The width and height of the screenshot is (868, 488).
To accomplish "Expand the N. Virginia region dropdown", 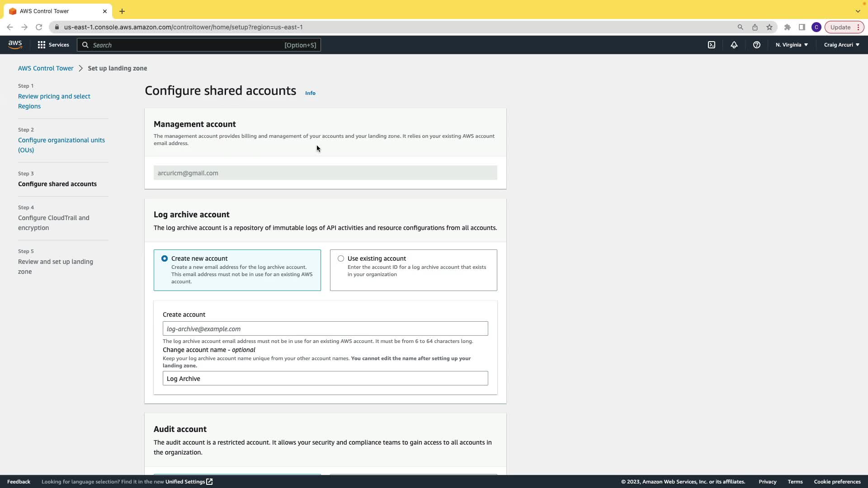I will [792, 45].
